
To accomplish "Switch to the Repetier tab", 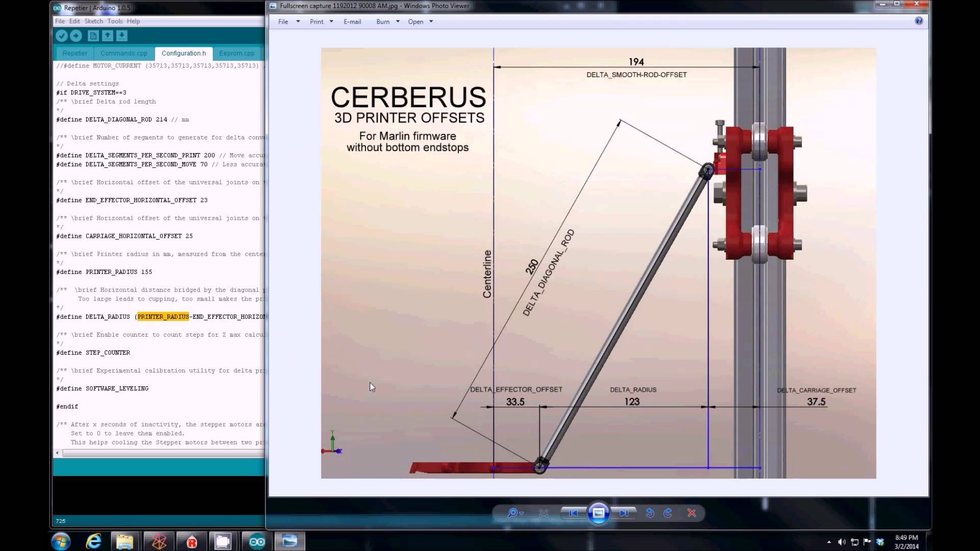I will pyautogui.click(x=75, y=53).
